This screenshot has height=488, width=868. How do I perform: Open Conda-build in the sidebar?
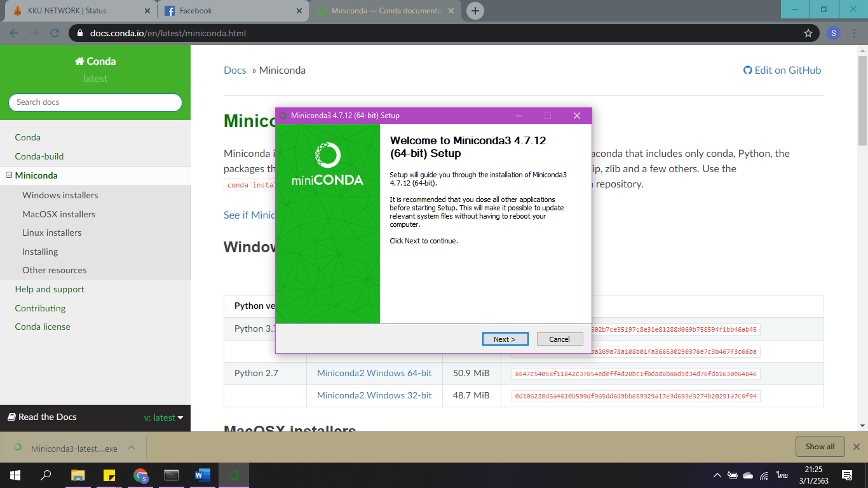(39, 156)
